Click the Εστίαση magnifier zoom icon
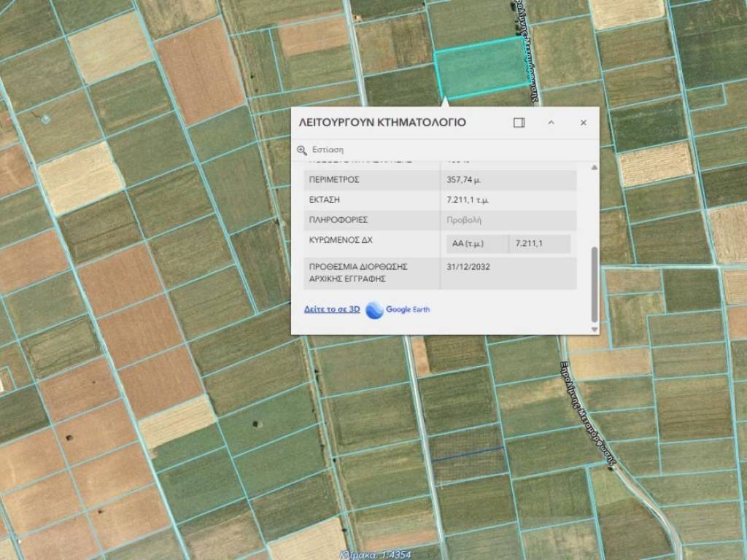Image resolution: width=747 pixels, height=560 pixels. point(302,149)
